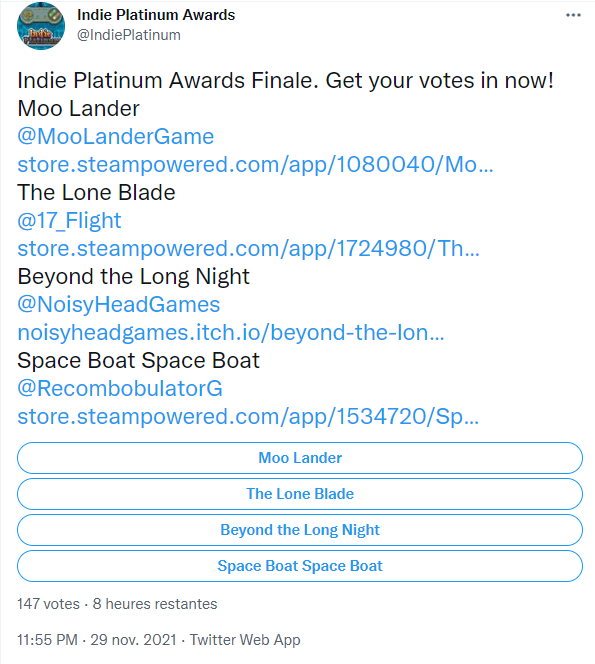Image resolution: width=595 pixels, height=664 pixels.
Task: Open the @IndiePlatinum handle link
Action: tap(129, 35)
